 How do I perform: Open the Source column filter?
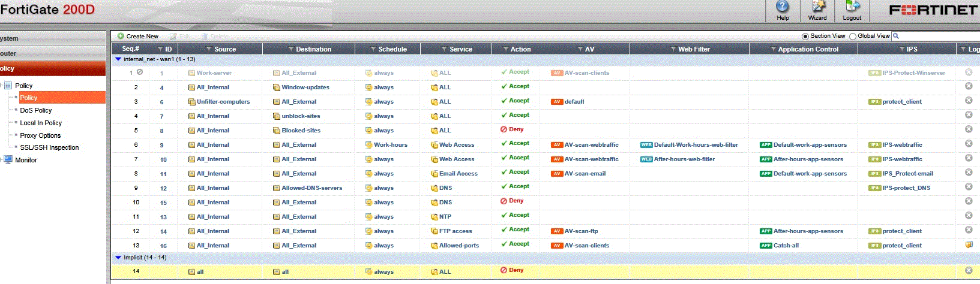pyautogui.click(x=208, y=49)
